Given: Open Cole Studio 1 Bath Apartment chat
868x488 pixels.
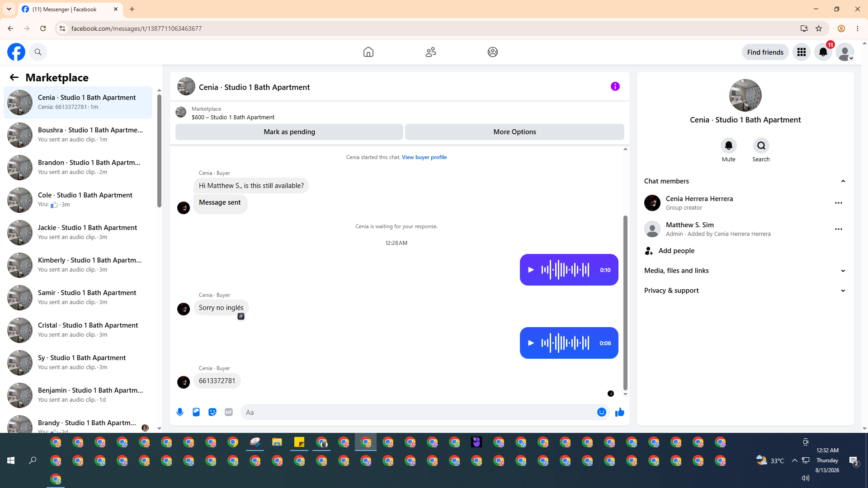Looking at the screenshot, I should tap(78, 200).
